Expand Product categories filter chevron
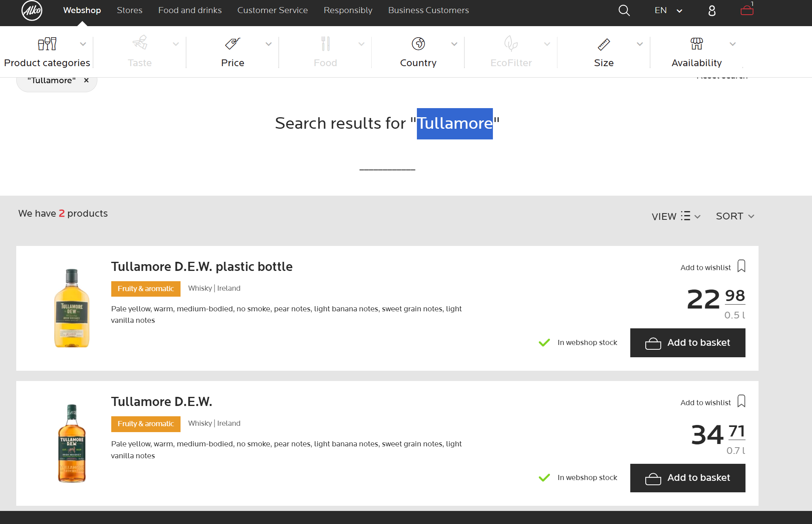 pyautogui.click(x=83, y=44)
